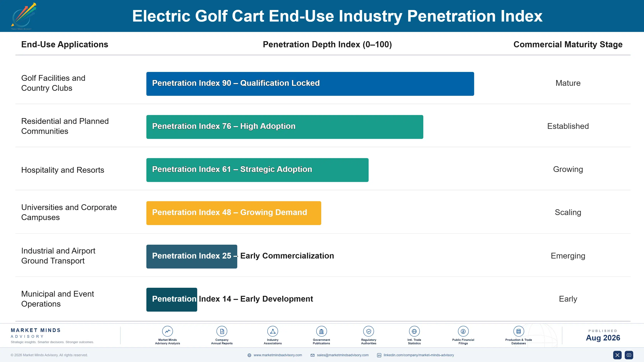The height and width of the screenshot is (362, 644).
Task: Click 'Hospitality and Resorts' label
Action: pos(63,170)
